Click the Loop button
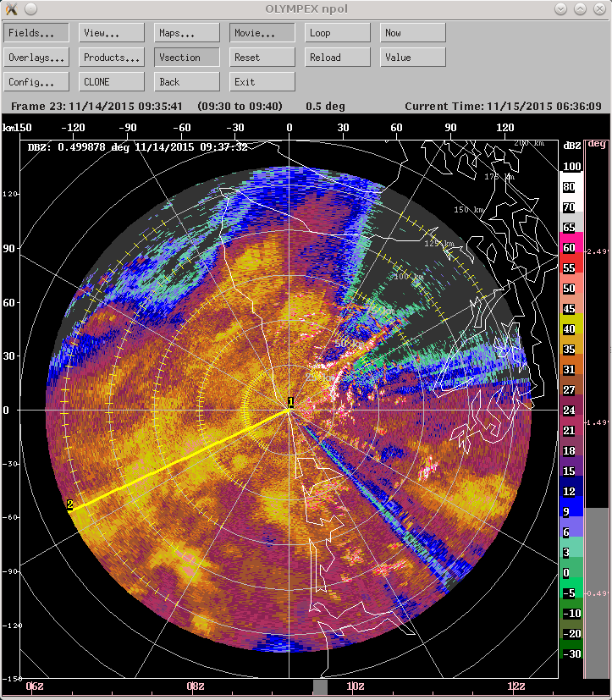This screenshot has width=612, height=700. (338, 33)
